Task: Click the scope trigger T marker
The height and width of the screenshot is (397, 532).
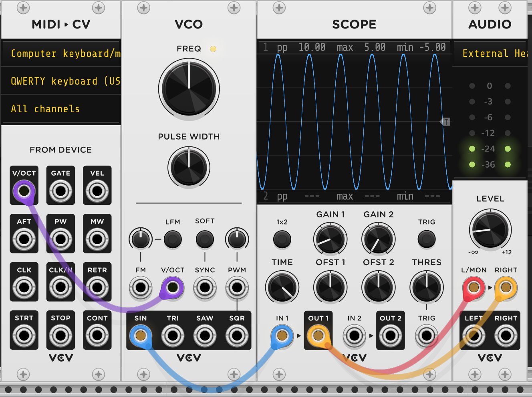Action: click(x=446, y=122)
